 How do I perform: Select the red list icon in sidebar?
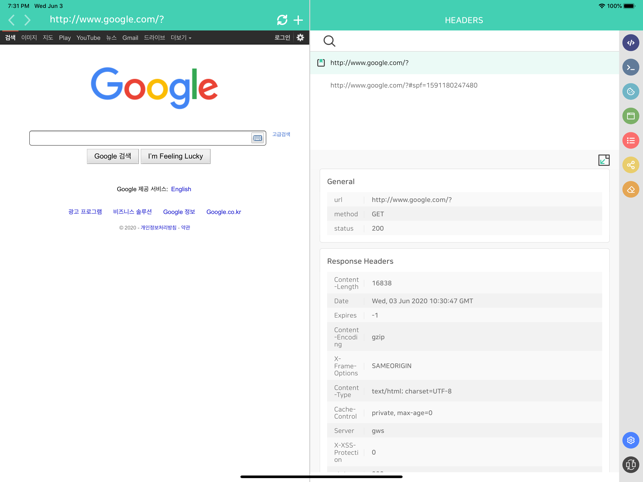630,141
